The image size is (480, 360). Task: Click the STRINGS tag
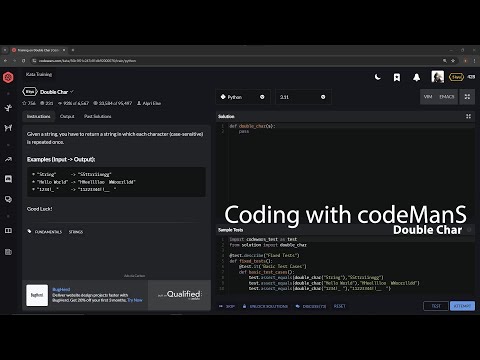coord(76,232)
